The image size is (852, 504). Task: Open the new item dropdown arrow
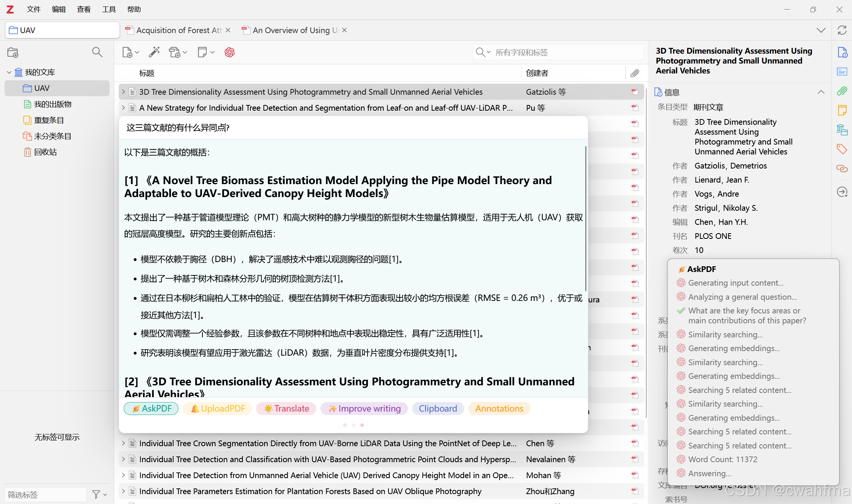tap(137, 52)
